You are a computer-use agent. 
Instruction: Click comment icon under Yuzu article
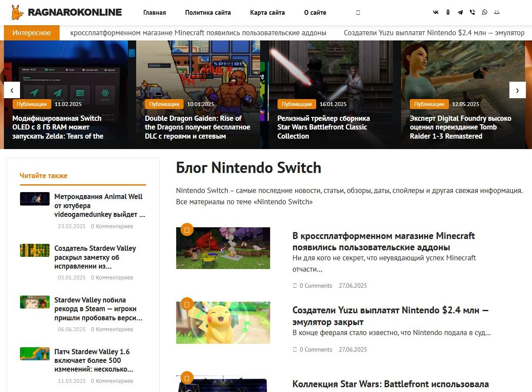294,349
